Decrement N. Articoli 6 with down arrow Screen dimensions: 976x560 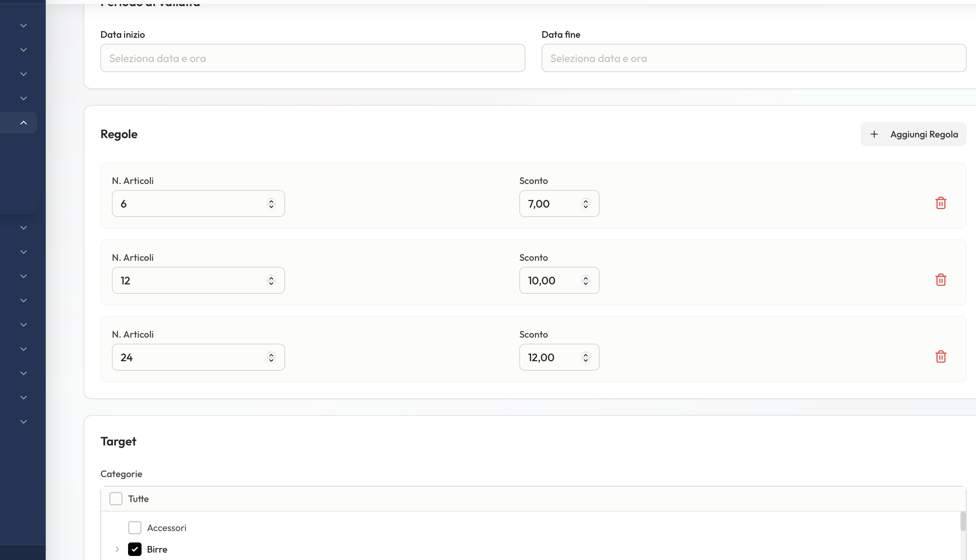pyautogui.click(x=271, y=207)
